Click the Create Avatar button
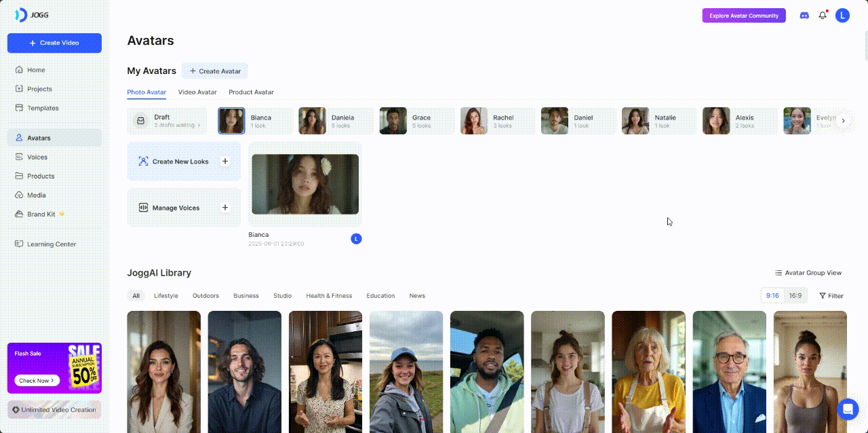Viewport: 868px width, 433px height. point(215,71)
